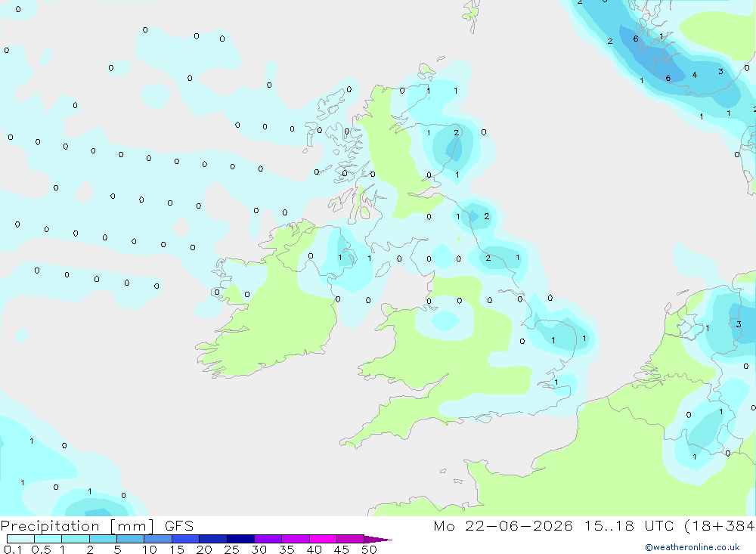Click the legend scale label '50'
Viewport: 756px width, 554px height.
[x=370, y=549]
